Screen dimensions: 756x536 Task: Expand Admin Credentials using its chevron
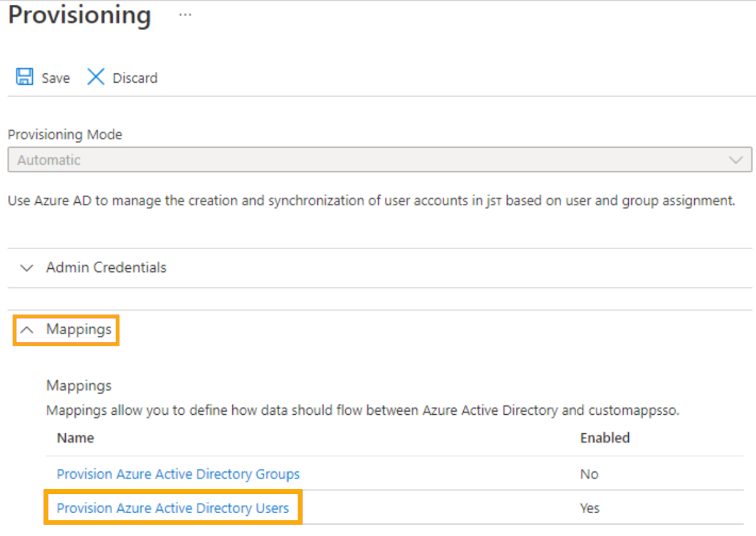pos(26,268)
